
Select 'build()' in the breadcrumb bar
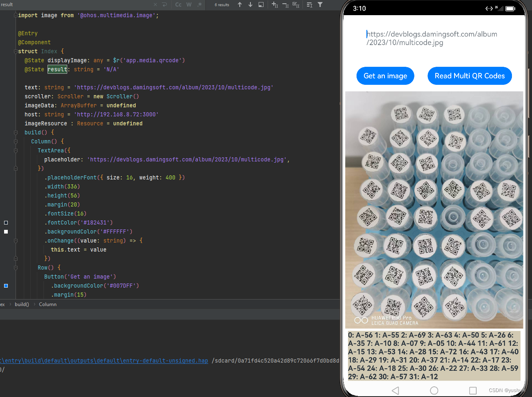(22, 304)
